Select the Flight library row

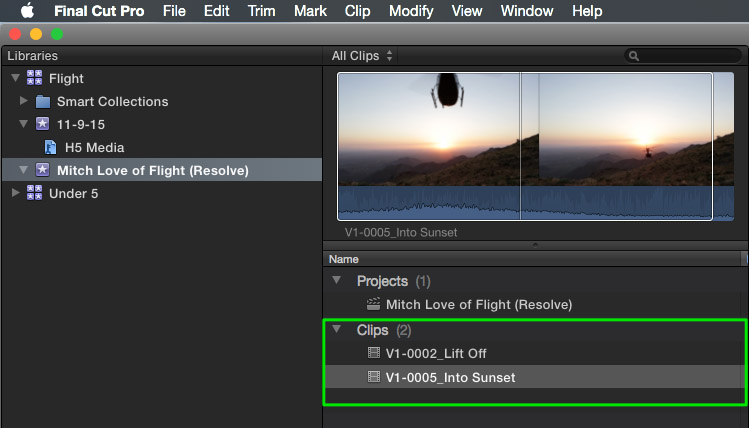click(162, 78)
